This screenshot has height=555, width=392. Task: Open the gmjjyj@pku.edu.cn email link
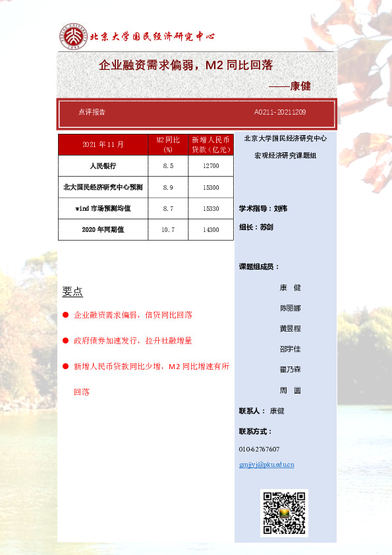pyautogui.click(x=266, y=465)
